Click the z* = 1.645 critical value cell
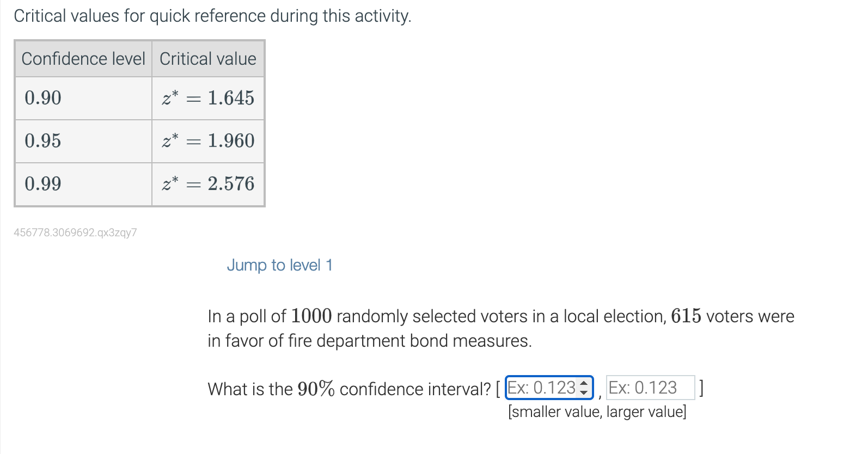Viewport: 868px width, 454px height. coord(208,98)
